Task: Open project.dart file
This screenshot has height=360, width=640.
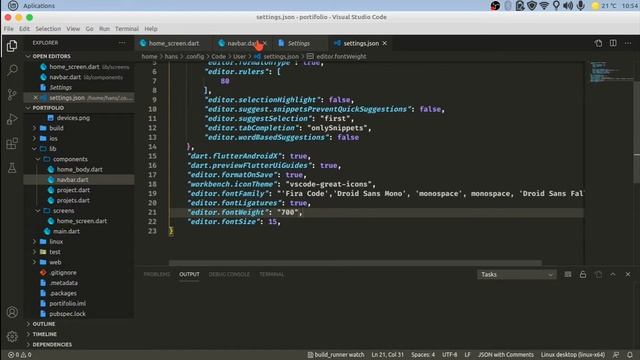Action: tap(73, 190)
